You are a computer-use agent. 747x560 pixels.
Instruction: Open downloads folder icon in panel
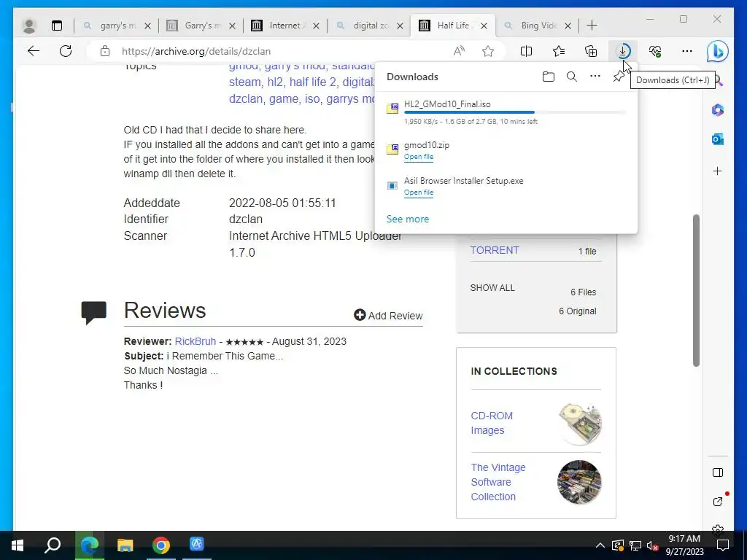(549, 77)
